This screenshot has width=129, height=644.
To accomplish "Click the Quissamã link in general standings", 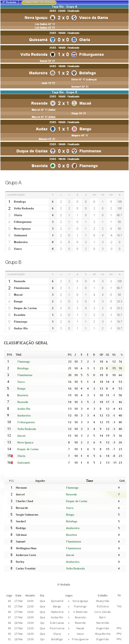I will (23, 463).
